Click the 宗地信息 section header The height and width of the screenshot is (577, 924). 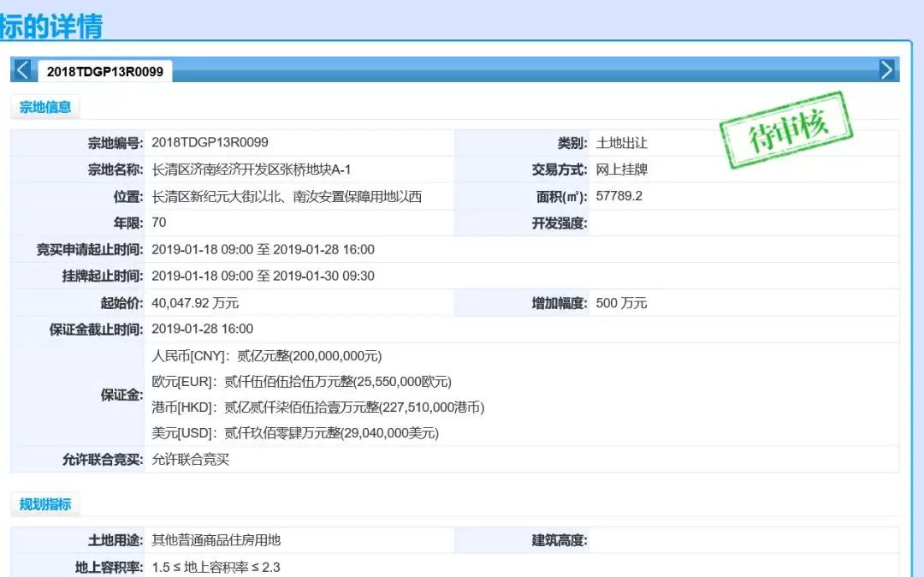coord(45,108)
